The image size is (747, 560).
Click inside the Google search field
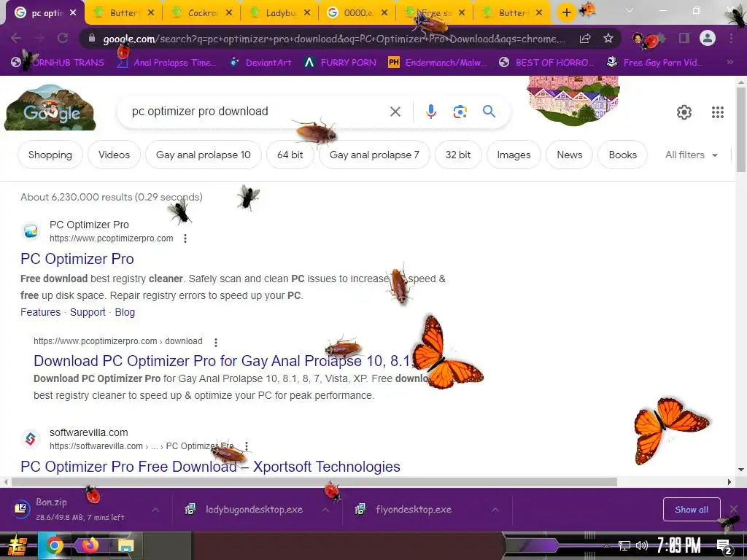pos(258,112)
